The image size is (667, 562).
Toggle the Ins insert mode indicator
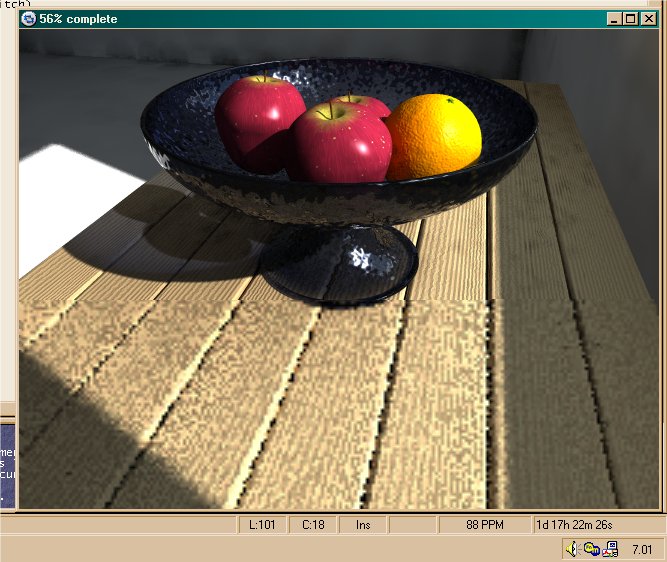[x=362, y=525]
